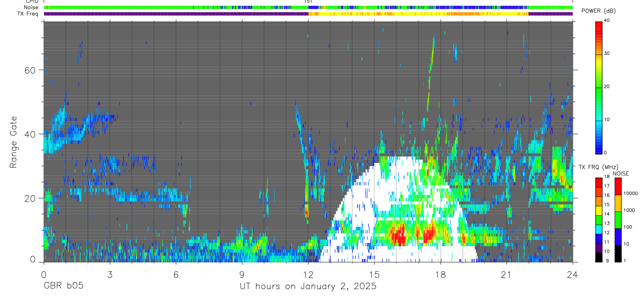
Task: Click the black 9–10 MHz TX FRQ swatch
Action: pos(598,257)
